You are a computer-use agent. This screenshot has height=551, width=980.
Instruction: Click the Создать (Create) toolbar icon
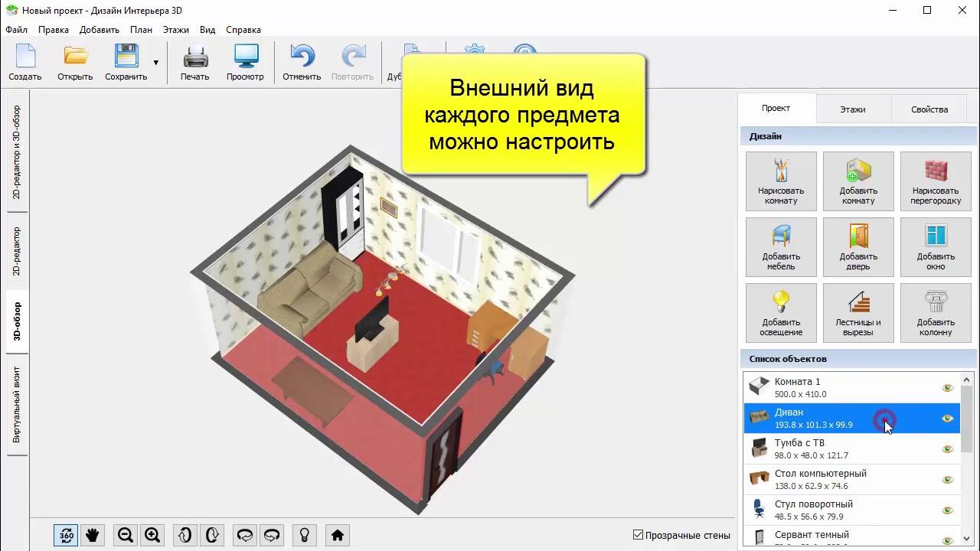coord(25,63)
